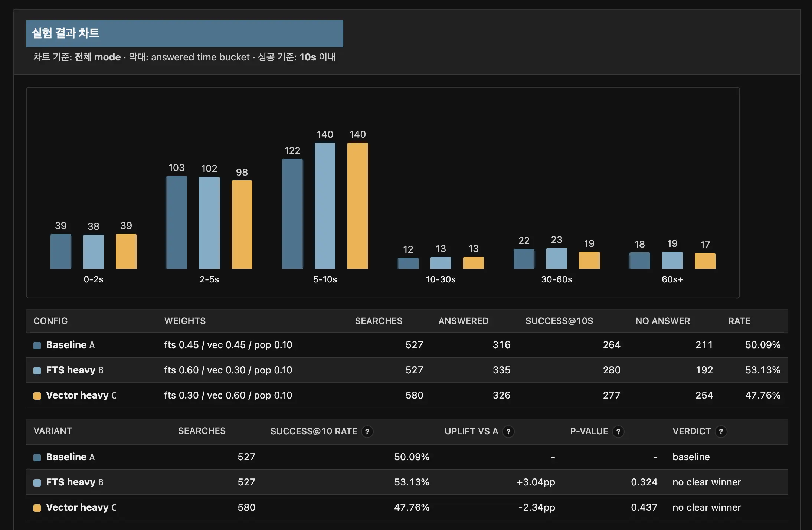Click the light blue bar in 10-30s bucket
This screenshot has height=530, width=812.
click(x=441, y=263)
